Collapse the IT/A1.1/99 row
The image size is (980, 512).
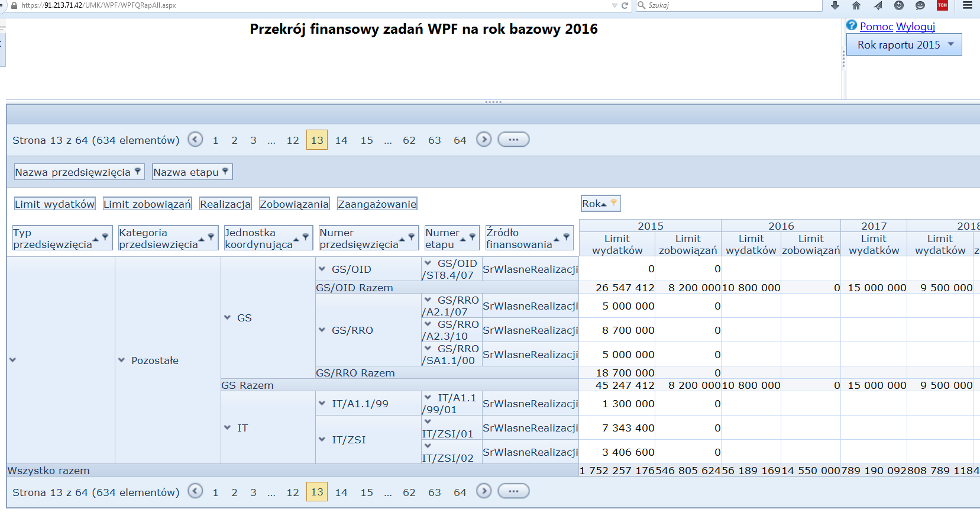[x=322, y=403]
